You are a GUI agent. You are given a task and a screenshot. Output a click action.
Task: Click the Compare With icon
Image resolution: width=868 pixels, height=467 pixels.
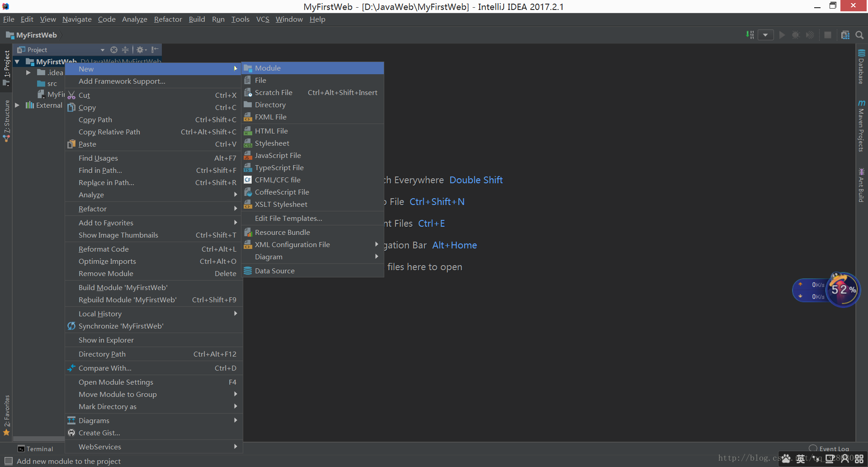[x=71, y=368]
